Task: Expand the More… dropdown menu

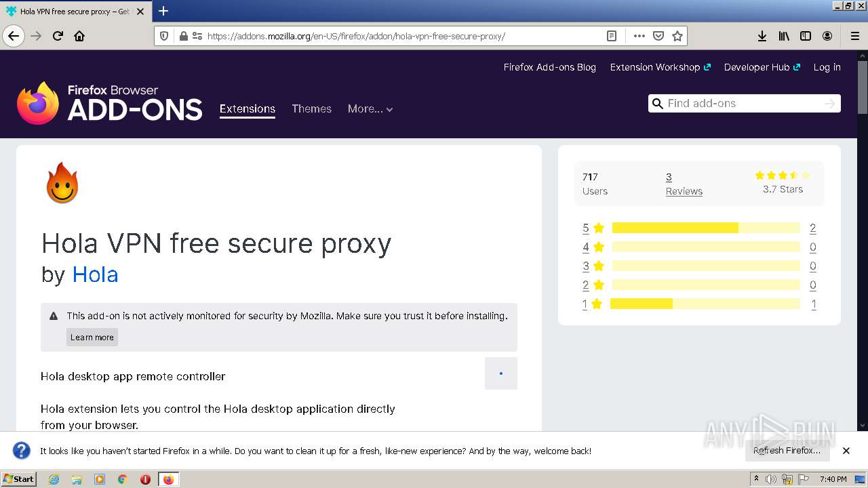Action: point(370,109)
